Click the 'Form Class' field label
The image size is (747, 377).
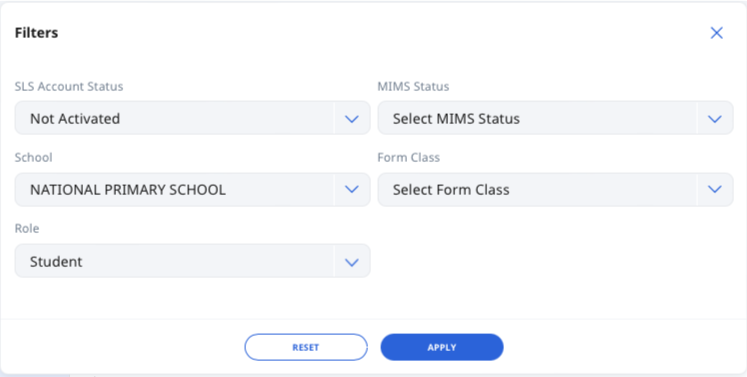pos(408,157)
